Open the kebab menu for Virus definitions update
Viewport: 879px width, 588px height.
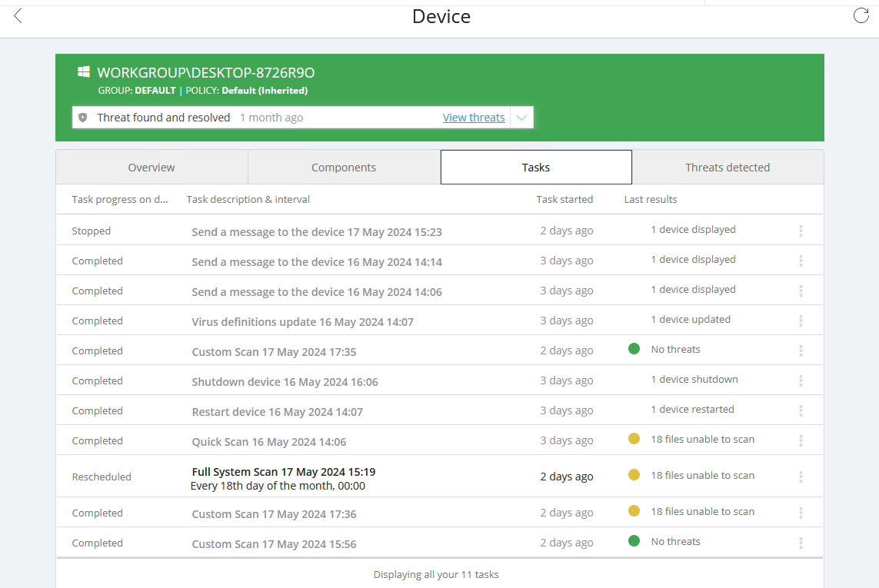point(801,319)
